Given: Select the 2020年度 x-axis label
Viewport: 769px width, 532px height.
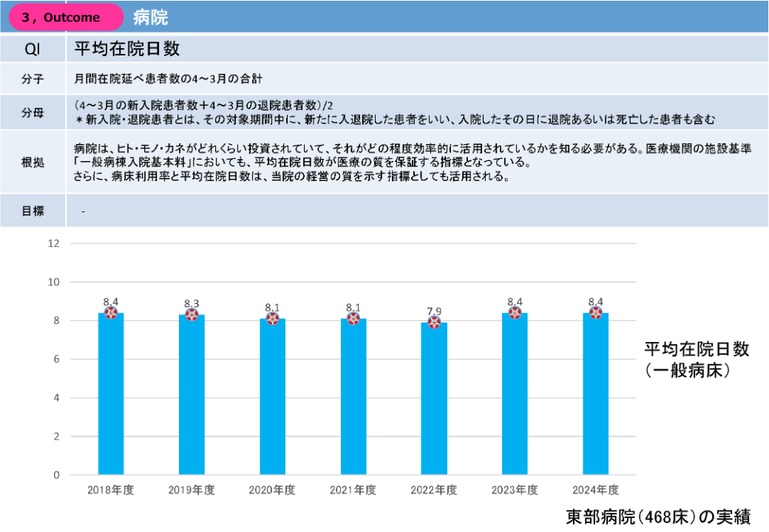Looking at the screenshot, I should [272, 490].
